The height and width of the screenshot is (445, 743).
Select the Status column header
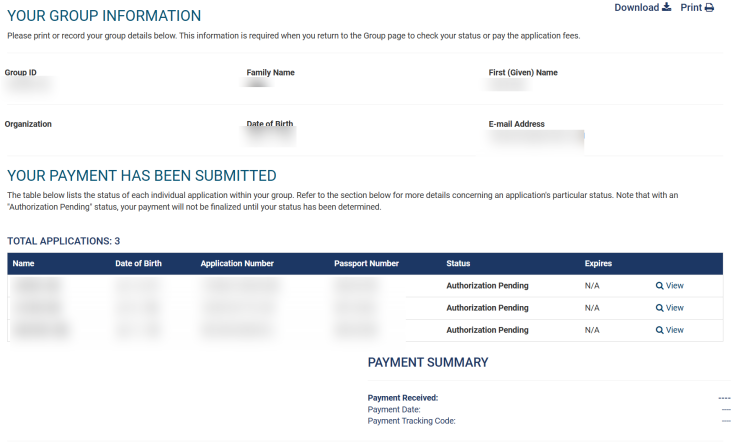click(458, 264)
